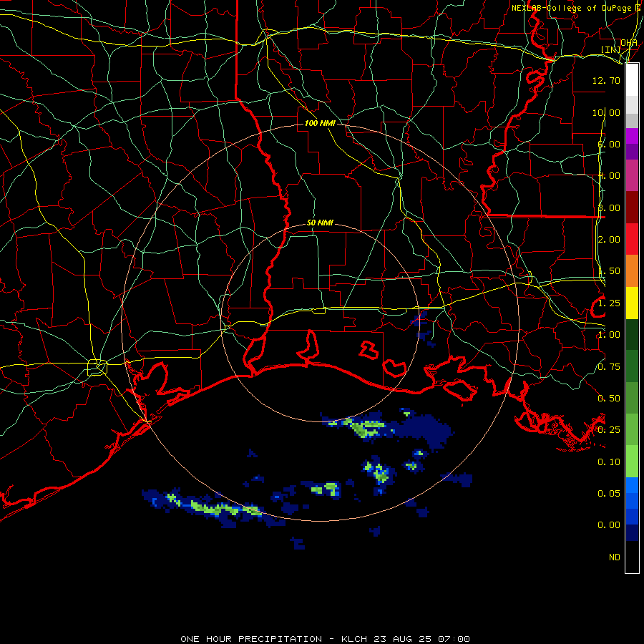This screenshot has width=644, height=644.
Task: Click the 1.25 legend value
Action: pos(609,303)
